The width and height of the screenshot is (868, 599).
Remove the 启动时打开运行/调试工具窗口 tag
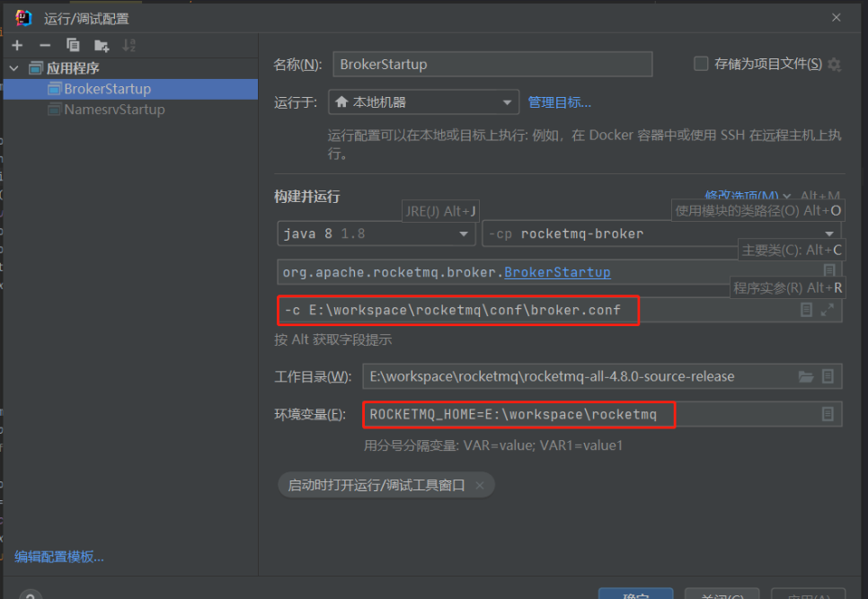pyautogui.click(x=480, y=486)
